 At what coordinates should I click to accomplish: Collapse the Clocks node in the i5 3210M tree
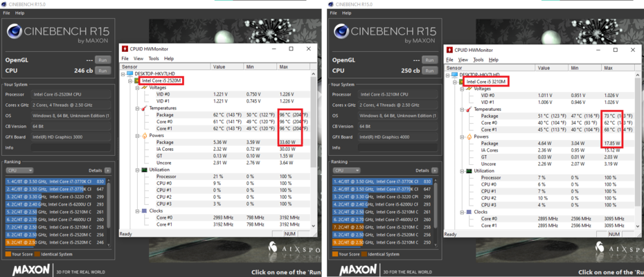coord(463,212)
